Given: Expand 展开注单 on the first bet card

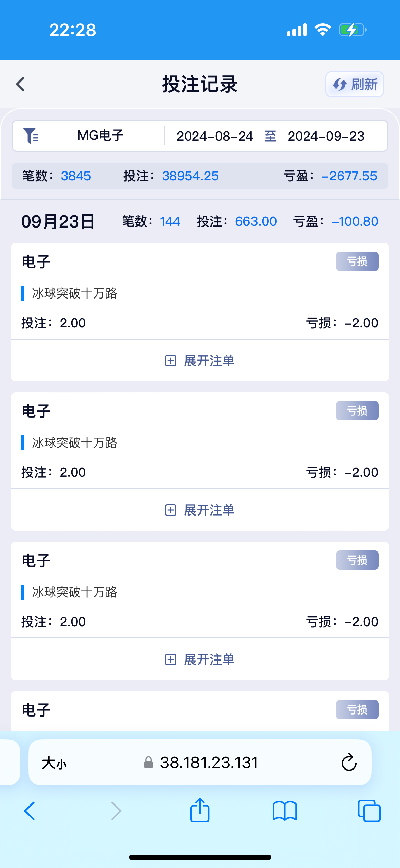Looking at the screenshot, I should coord(200,361).
